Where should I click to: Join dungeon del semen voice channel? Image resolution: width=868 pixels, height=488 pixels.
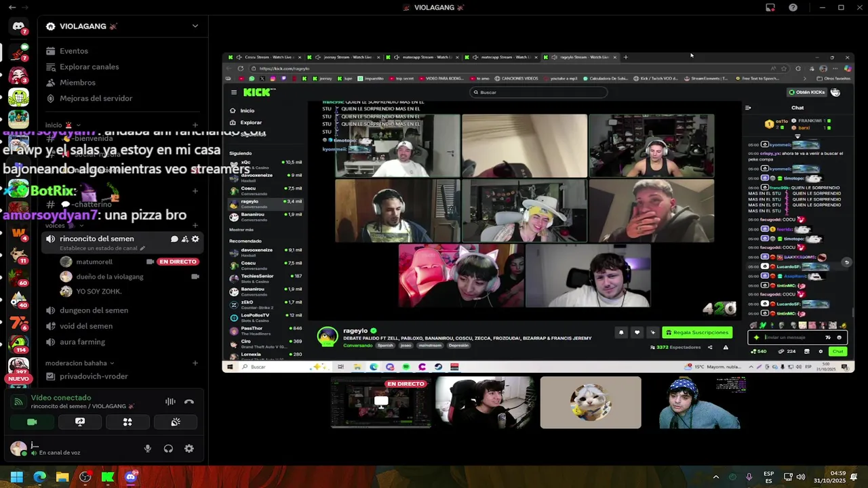[x=121, y=310]
